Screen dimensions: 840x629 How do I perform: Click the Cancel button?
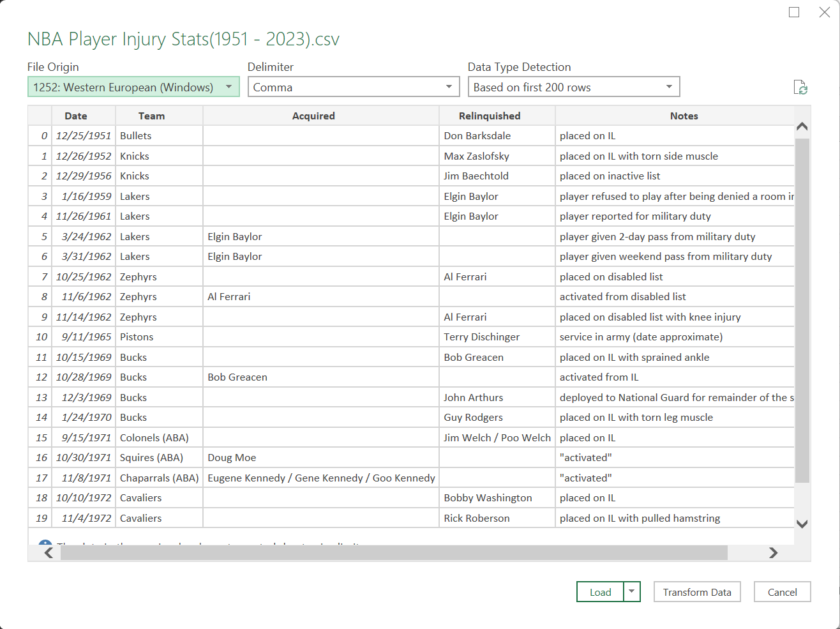tap(782, 592)
